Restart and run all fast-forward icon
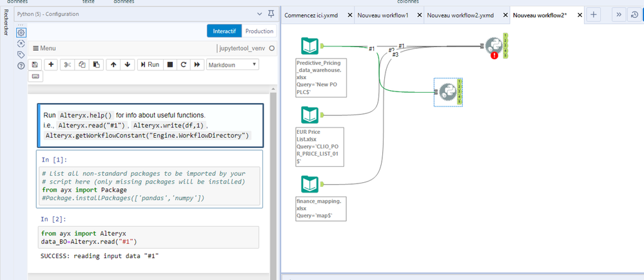The image size is (644, 280). (197, 64)
